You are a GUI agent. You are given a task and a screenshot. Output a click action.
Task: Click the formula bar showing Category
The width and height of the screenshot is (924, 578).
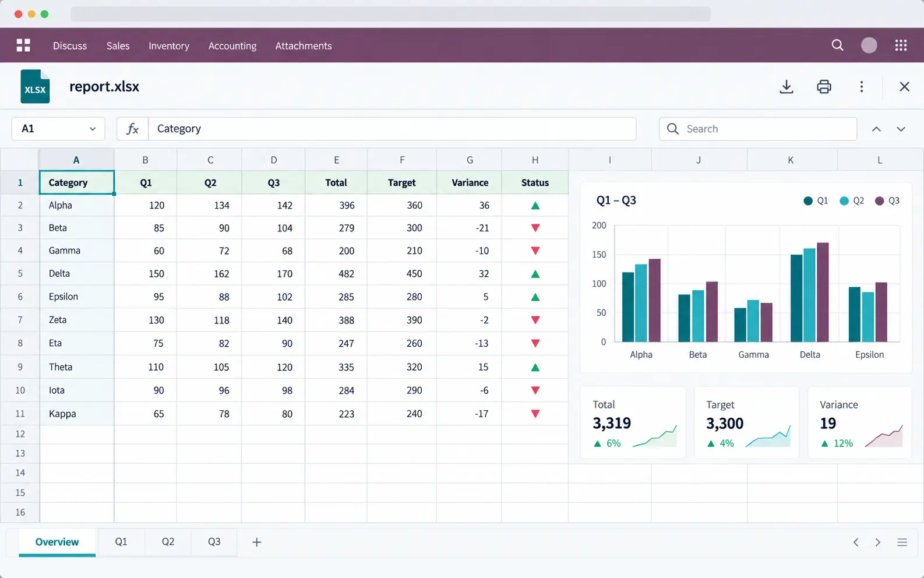(392, 129)
